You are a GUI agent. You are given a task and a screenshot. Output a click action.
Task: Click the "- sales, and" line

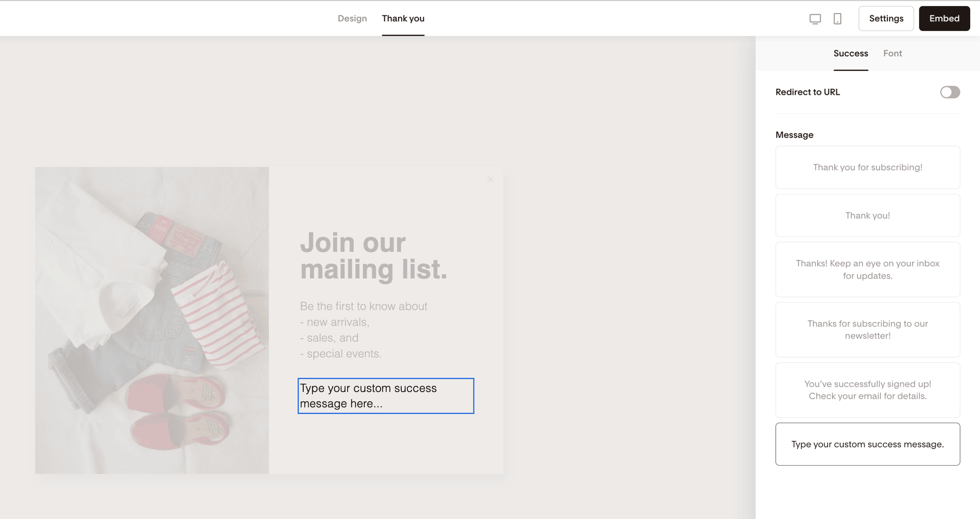(x=329, y=338)
